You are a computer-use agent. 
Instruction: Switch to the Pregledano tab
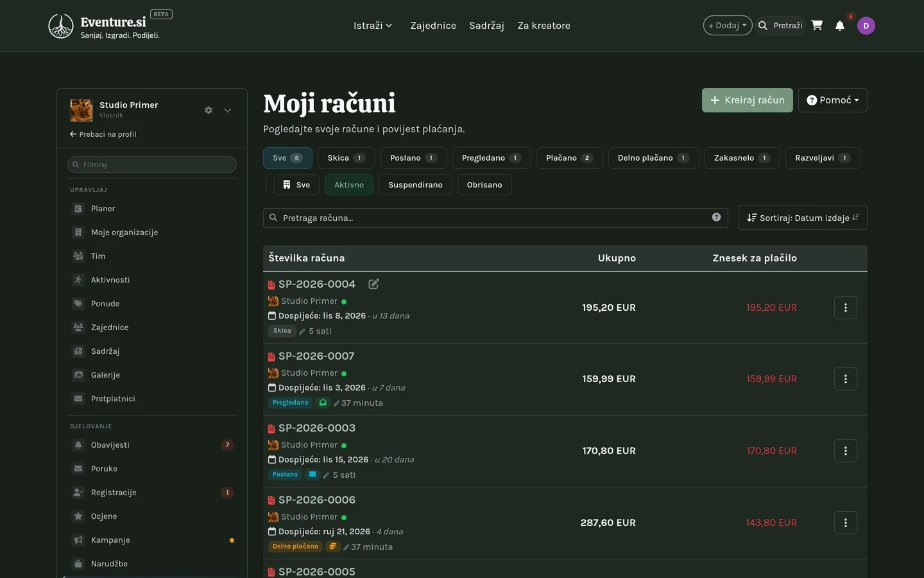pyautogui.click(x=492, y=158)
